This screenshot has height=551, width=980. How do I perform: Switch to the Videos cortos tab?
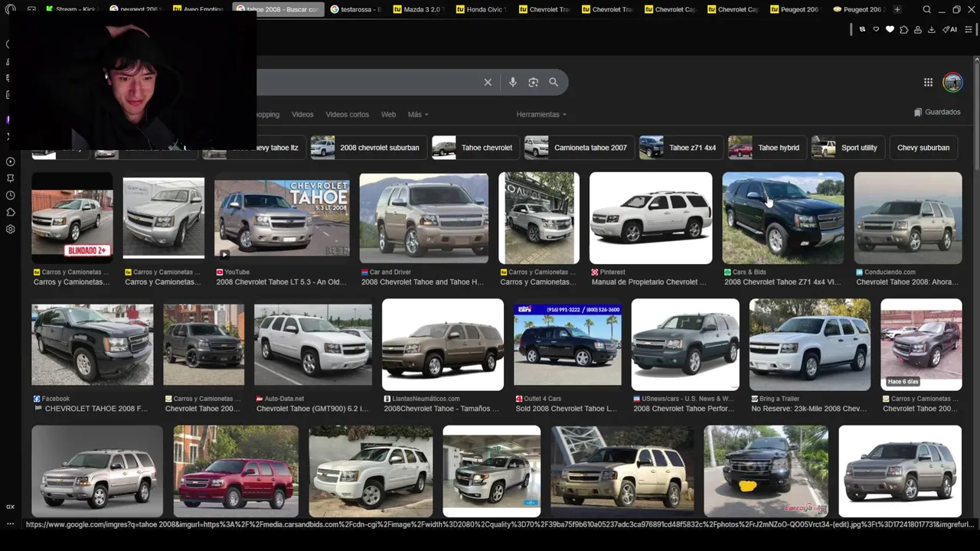(x=347, y=114)
